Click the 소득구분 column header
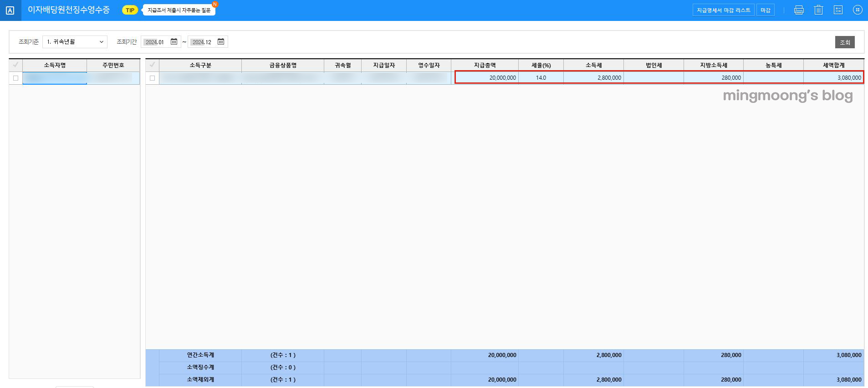 click(200, 65)
